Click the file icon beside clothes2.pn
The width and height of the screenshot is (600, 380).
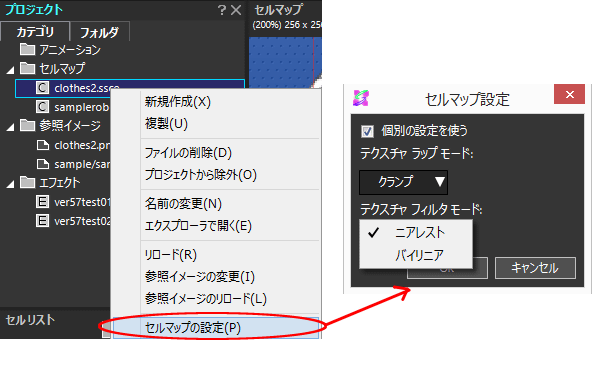(42, 145)
